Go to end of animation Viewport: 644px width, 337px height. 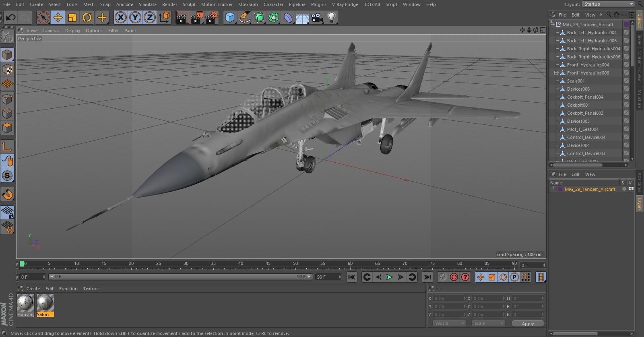427,277
